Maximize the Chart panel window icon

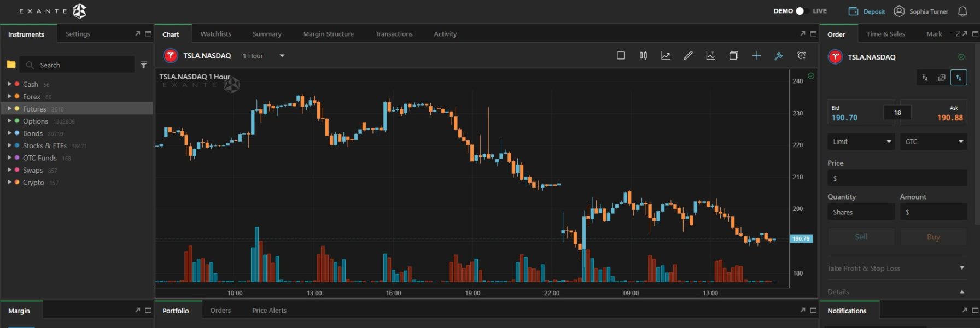click(813, 34)
